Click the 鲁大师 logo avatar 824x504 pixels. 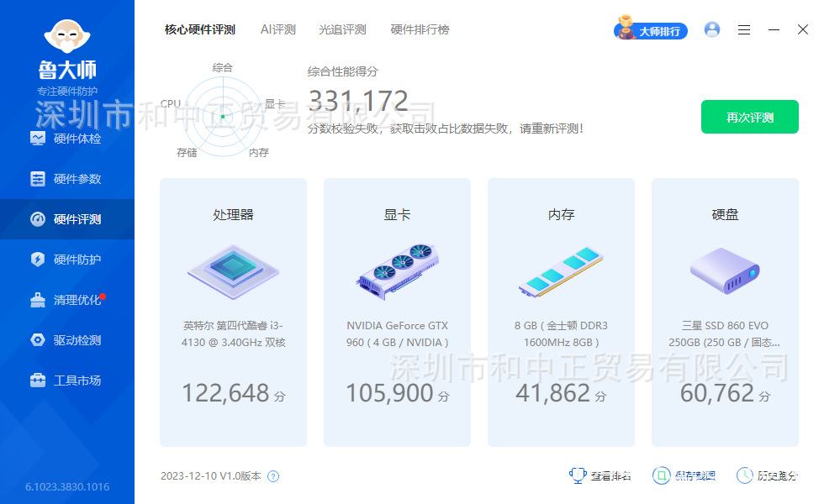click(67, 36)
